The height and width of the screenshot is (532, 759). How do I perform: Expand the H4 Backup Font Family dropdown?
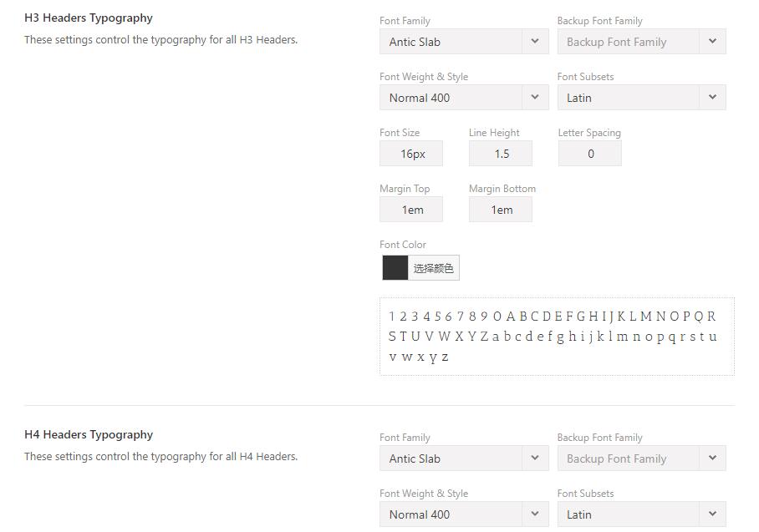pyautogui.click(x=631, y=459)
